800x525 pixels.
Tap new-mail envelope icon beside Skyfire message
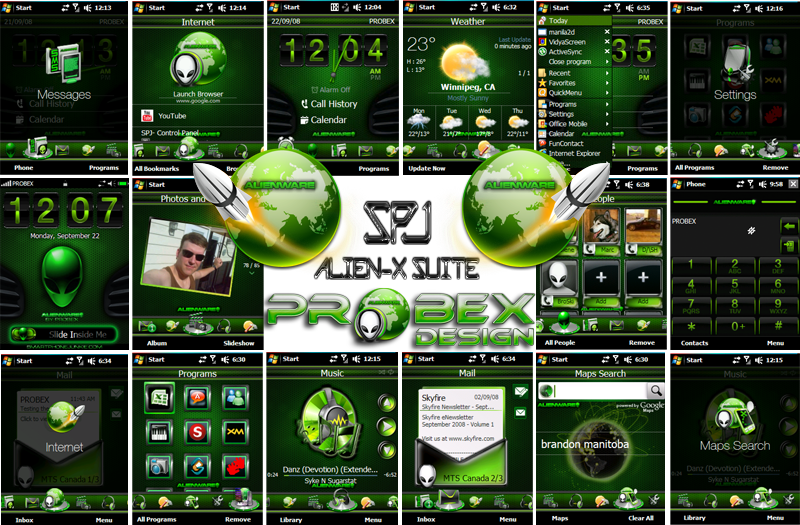520,391
